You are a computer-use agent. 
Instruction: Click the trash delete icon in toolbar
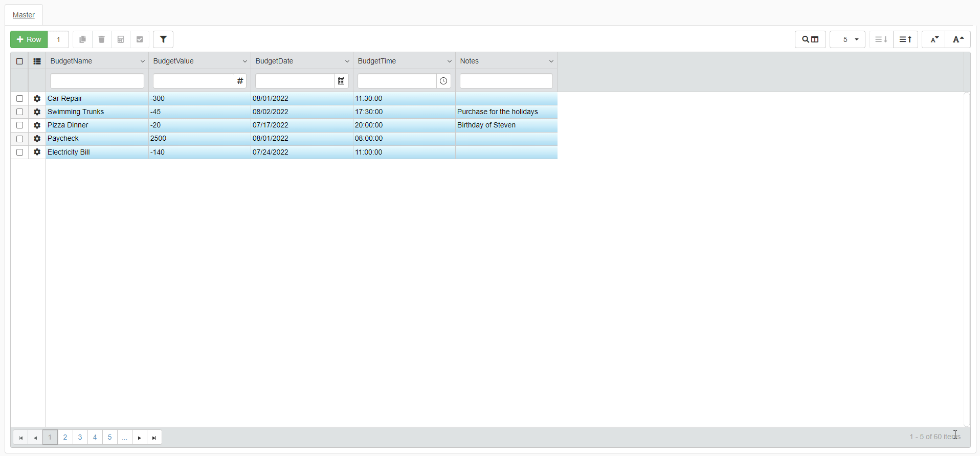pyautogui.click(x=101, y=39)
